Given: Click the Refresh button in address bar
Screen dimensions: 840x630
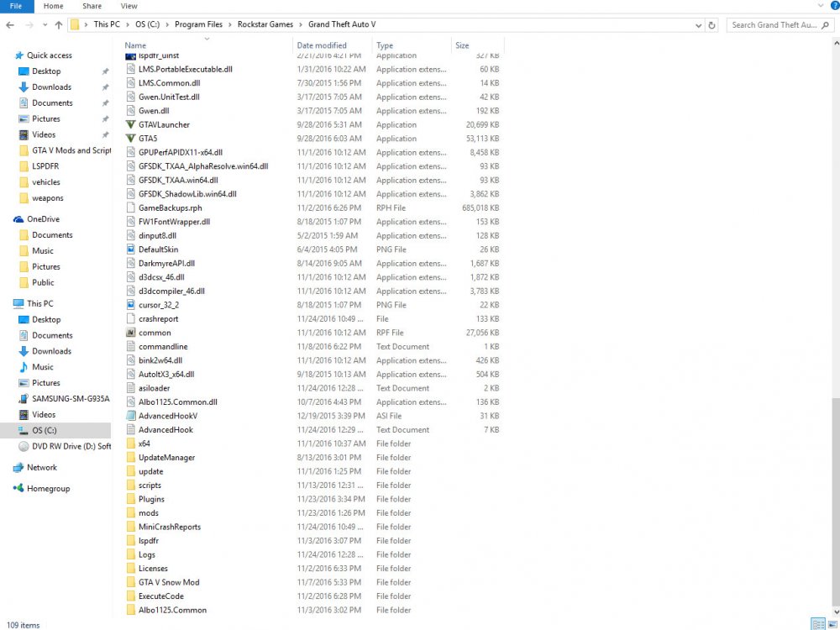Looking at the screenshot, I should 711,24.
